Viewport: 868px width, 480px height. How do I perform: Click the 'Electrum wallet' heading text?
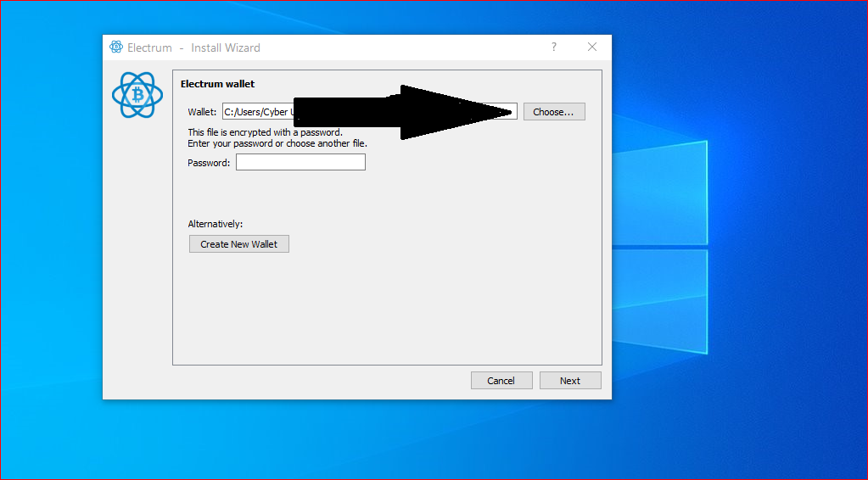(x=217, y=84)
